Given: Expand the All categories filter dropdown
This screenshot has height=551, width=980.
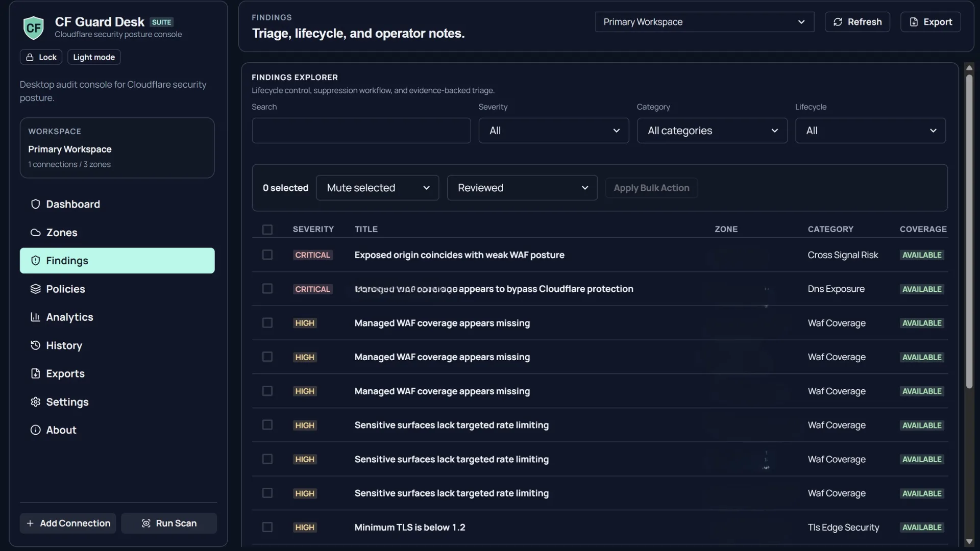Looking at the screenshot, I should [x=712, y=131].
